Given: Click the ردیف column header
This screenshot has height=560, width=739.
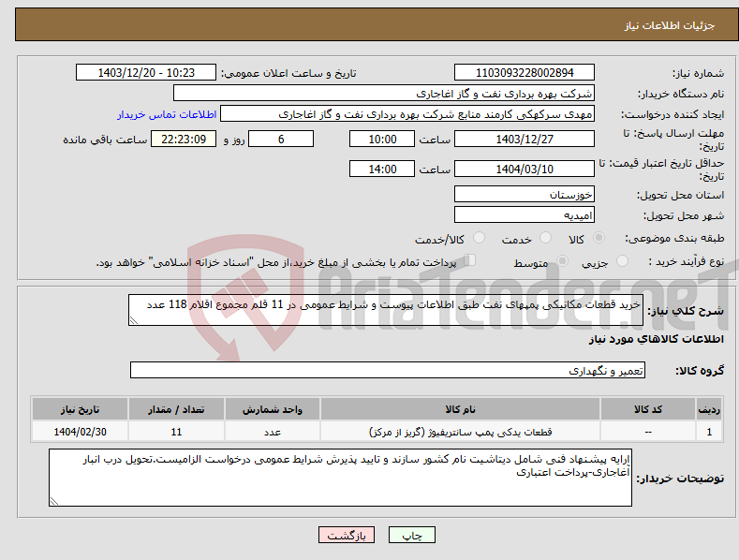Looking at the screenshot, I should click(709, 409).
